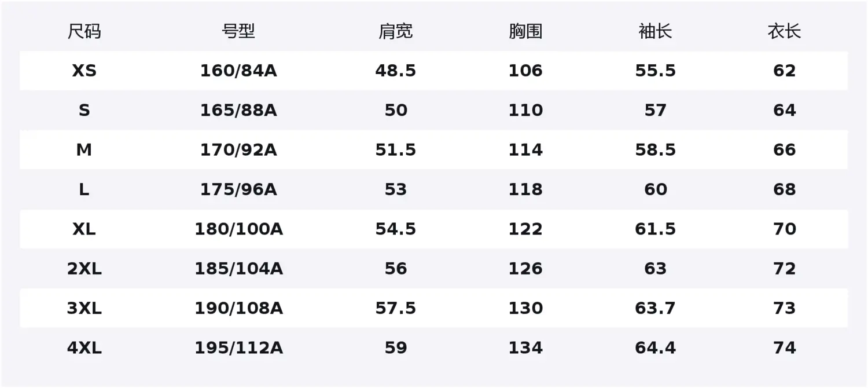
Task: Select size M row label
Action: pyautogui.click(x=84, y=150)
